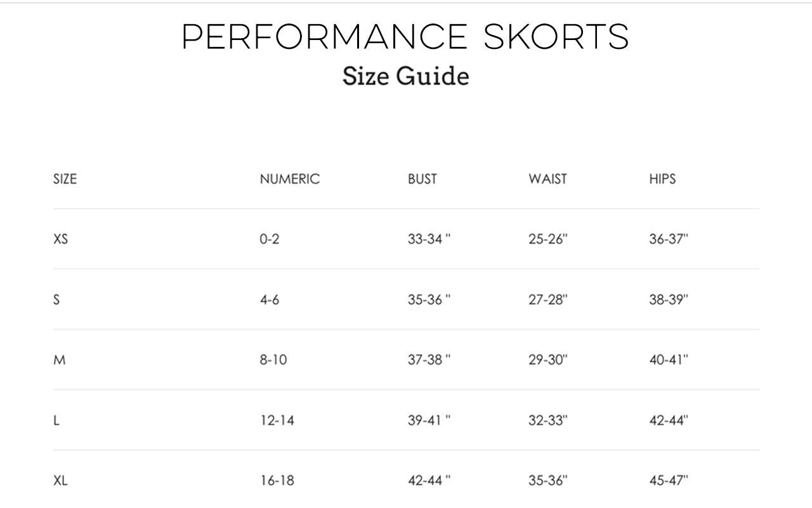Click the Size Guide subtitle
The width and height of the screenshot is (812, 508).
[406, 76]
